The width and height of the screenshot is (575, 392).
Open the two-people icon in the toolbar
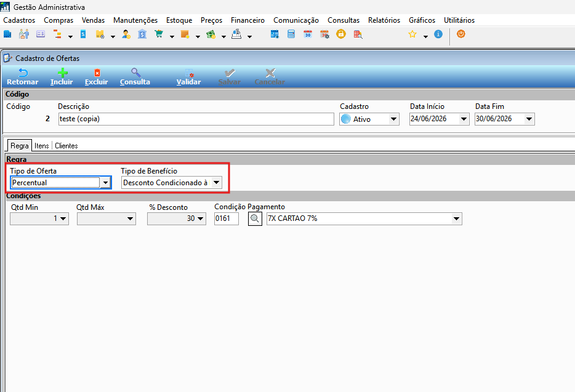pyautogui.click(x=24, y=34)
